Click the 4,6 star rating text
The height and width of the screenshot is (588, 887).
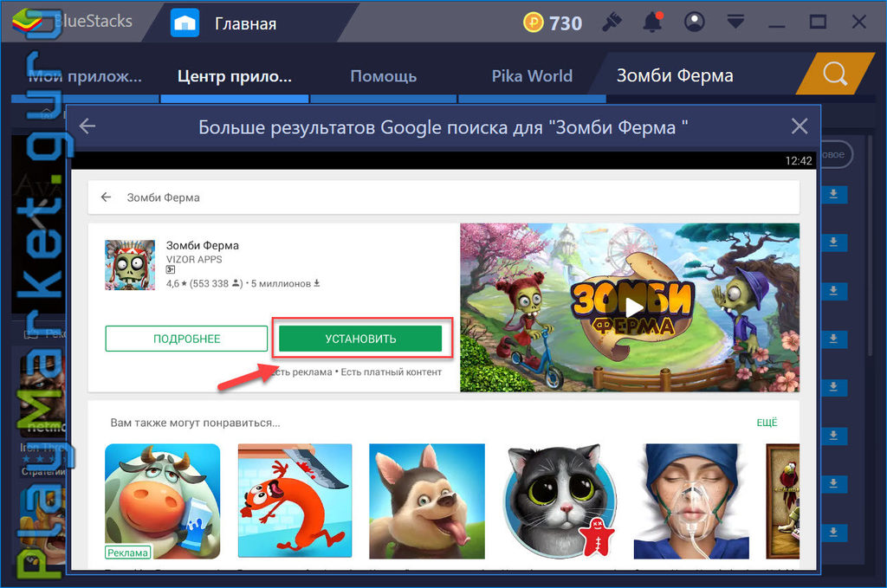[175, 283]
